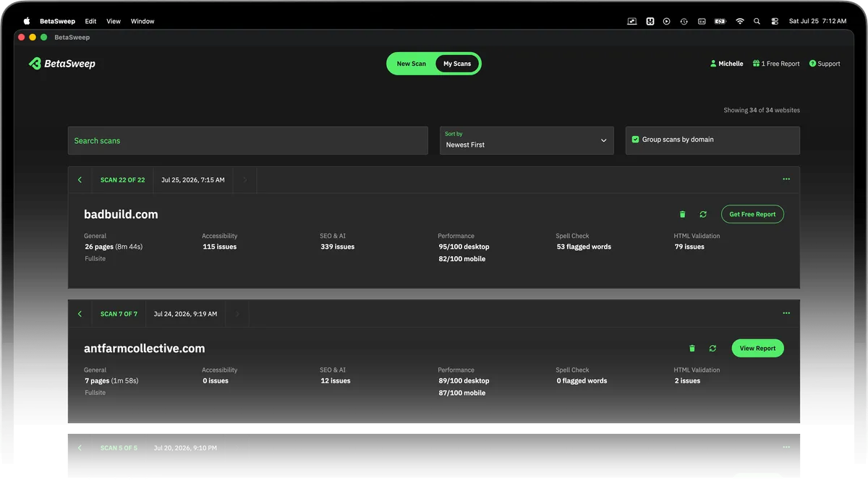Delete the antfarmcollective.com scan via trash icon
This screenshot has width=868, height=481.
click(x=692, y=349)
